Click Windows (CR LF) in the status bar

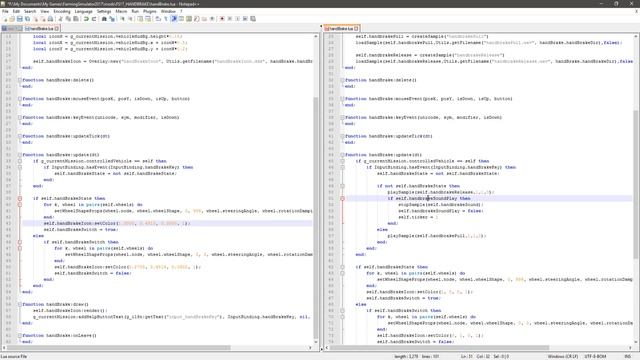563,356
